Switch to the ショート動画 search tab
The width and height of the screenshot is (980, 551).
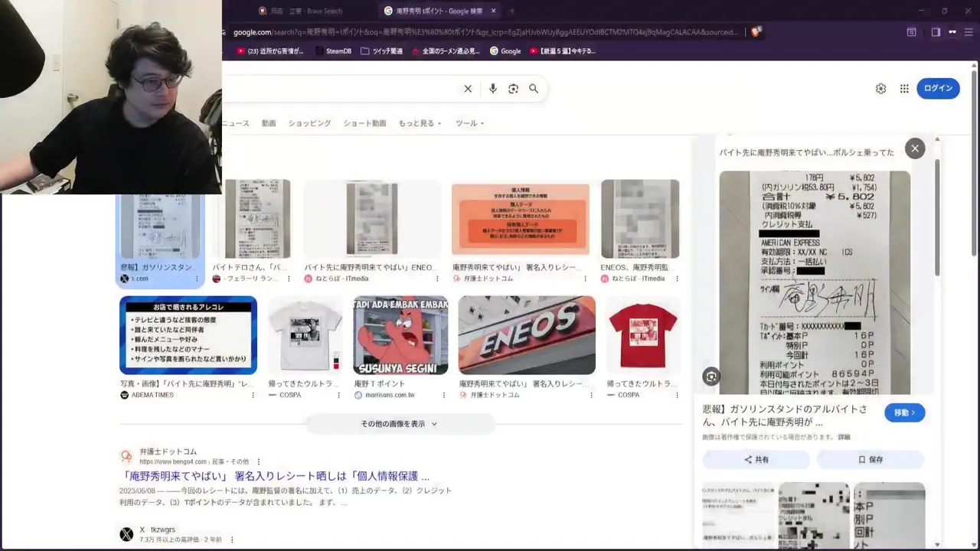tap(364, 123)
